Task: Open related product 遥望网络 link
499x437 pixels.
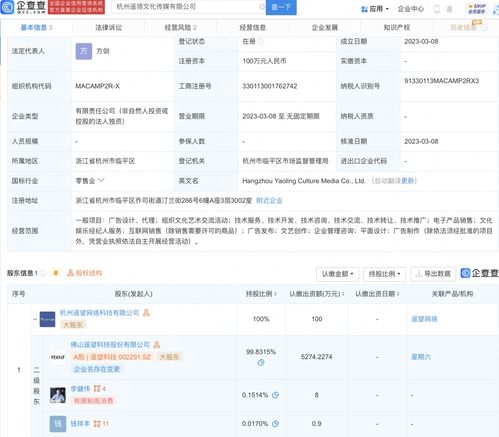Action: click(x=424, y=319)
